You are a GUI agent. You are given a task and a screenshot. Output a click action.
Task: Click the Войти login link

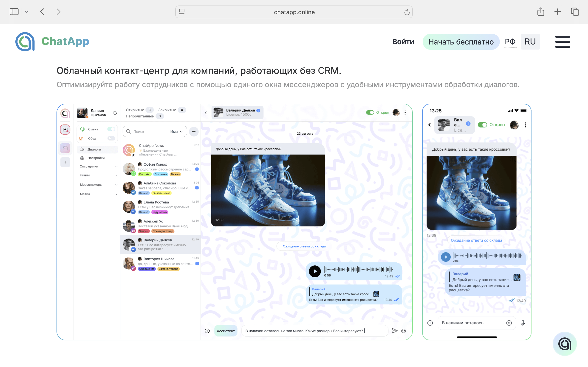pos(403,42)
